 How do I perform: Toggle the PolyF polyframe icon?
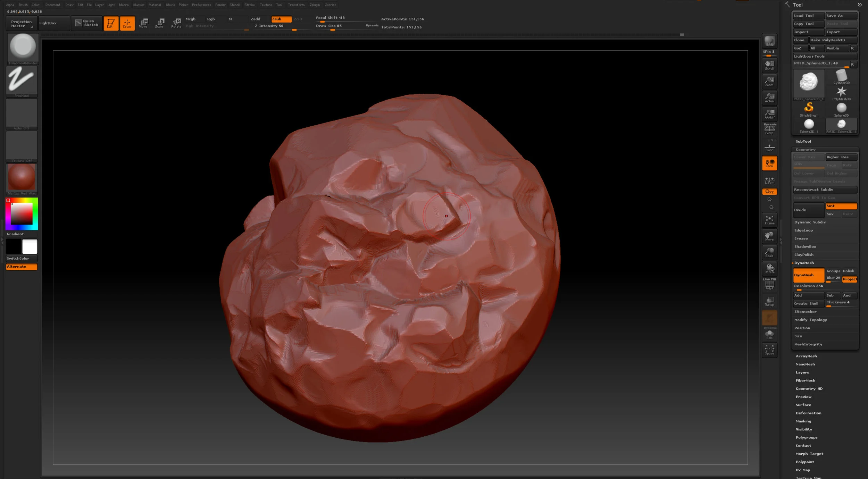[769, 284]
